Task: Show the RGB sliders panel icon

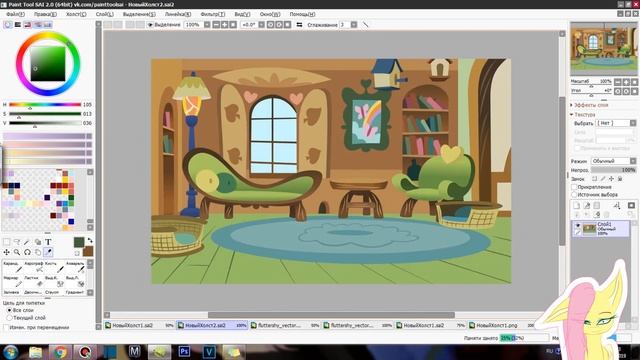Action: pyautogui.click(x=18, y=25)
